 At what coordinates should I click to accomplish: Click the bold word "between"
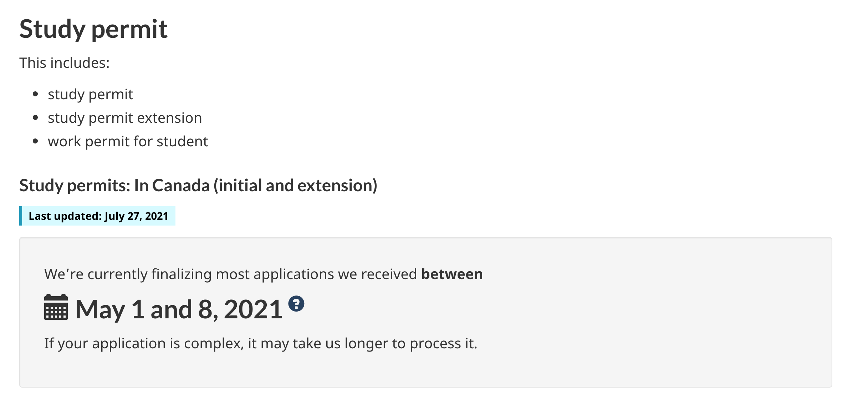(452, 274)
